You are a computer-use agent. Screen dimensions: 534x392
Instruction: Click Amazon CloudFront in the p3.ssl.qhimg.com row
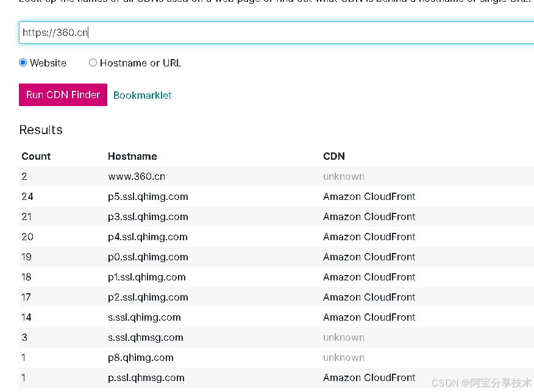pos(369,216)
